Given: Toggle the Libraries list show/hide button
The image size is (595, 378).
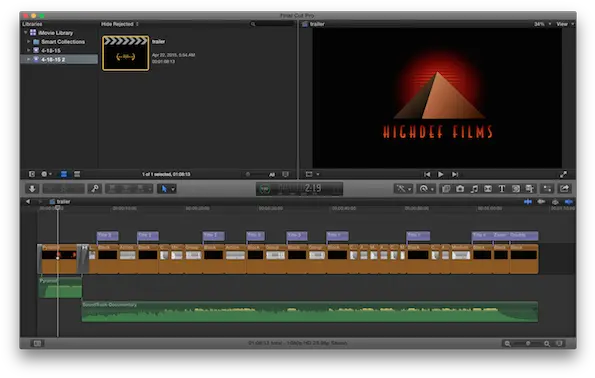Looking at the screenshot, I should [32, 174].
